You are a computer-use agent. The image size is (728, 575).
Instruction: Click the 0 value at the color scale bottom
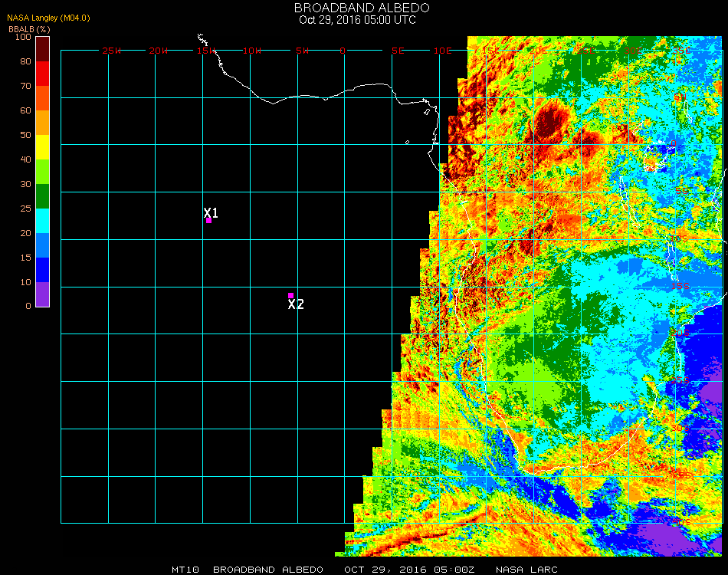[x=28, y=306]
